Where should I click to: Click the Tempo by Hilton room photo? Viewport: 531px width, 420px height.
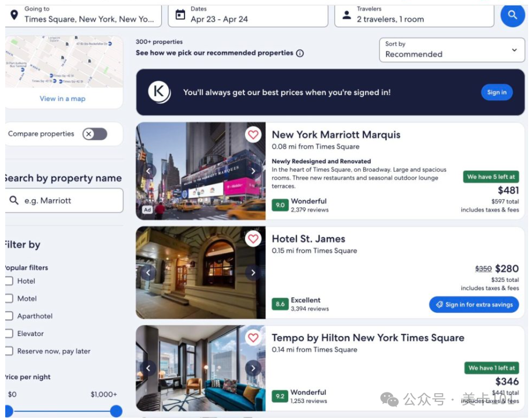pos(200,368)
